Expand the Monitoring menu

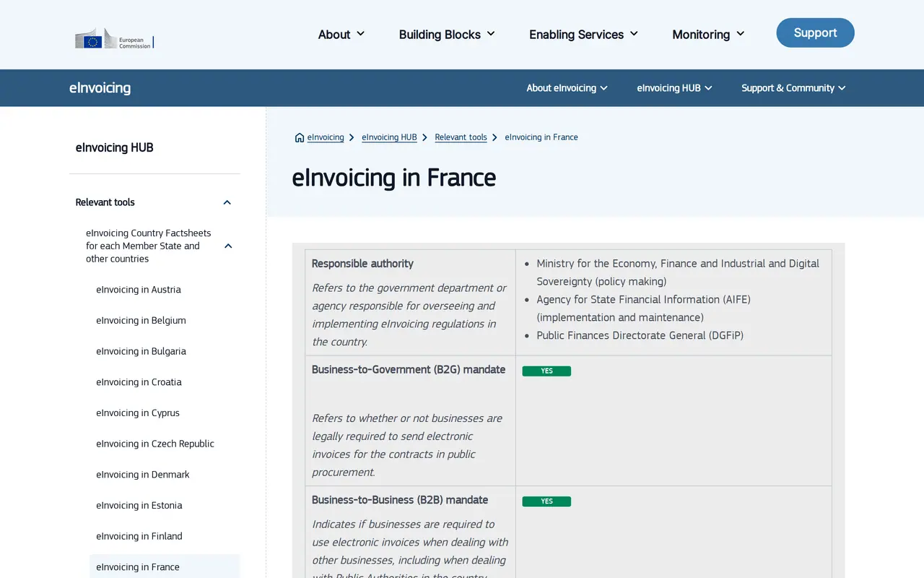(708, 34)
